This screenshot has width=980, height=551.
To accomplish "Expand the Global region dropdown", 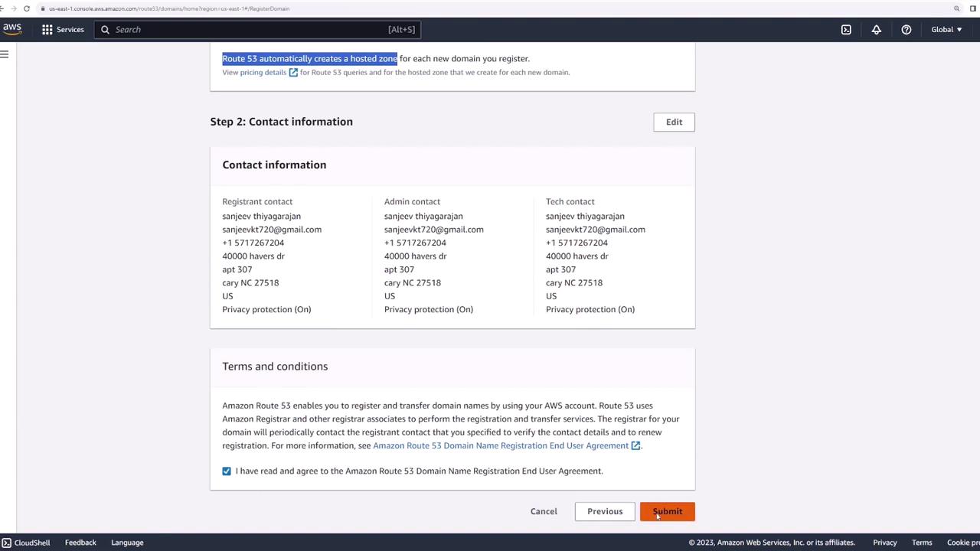I will [x=946, y=30].
